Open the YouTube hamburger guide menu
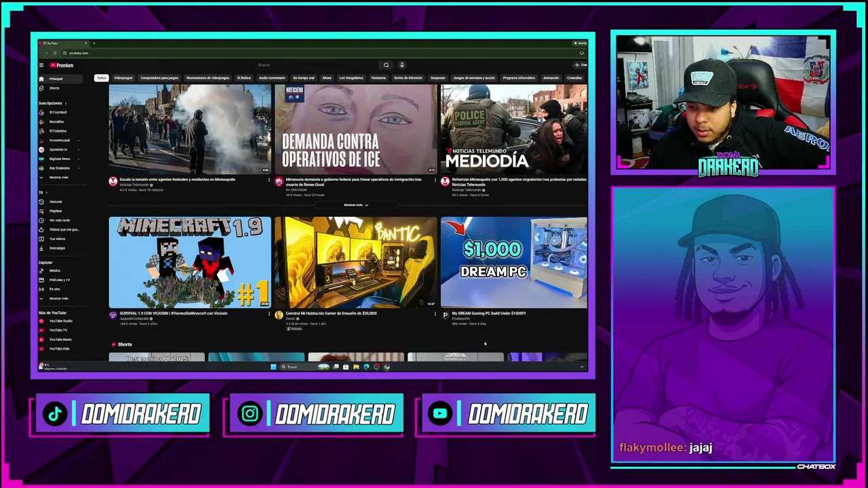The image size is (868, 488). click(41, 65)
